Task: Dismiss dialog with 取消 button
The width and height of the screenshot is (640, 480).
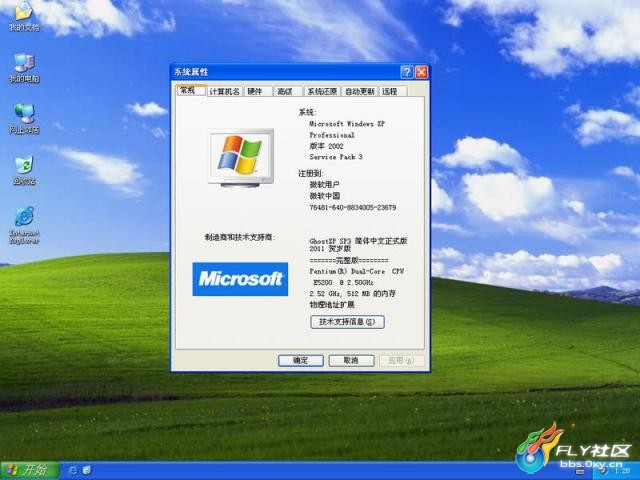Action: 351,360
